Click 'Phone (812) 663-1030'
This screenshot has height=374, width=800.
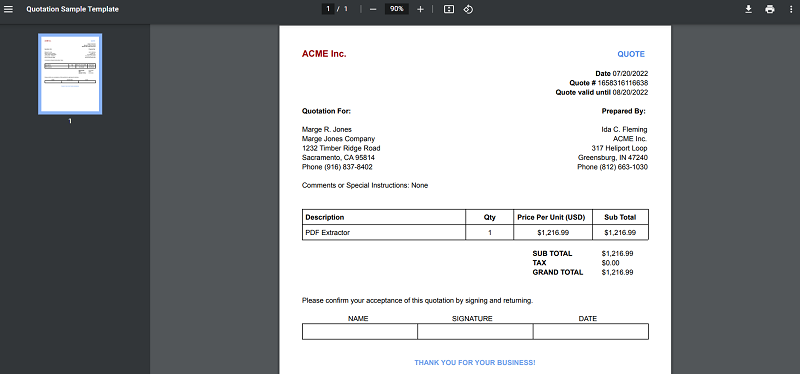pos(613,167)
